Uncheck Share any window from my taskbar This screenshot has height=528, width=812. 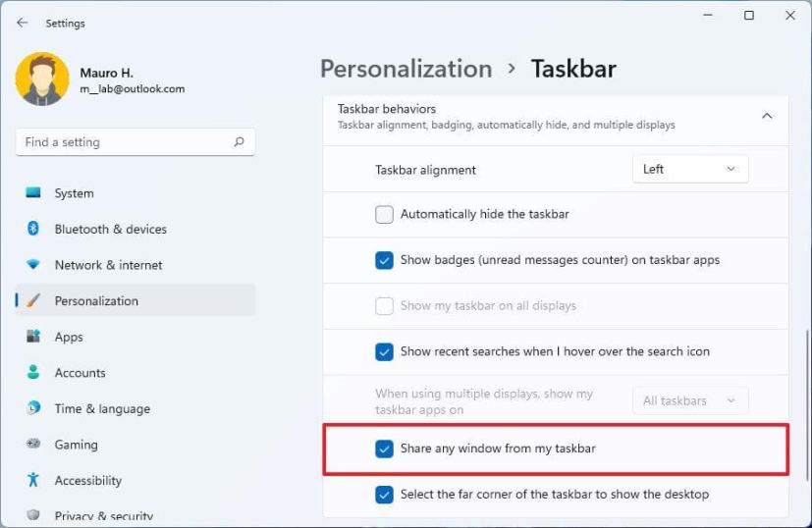point(384,449)
